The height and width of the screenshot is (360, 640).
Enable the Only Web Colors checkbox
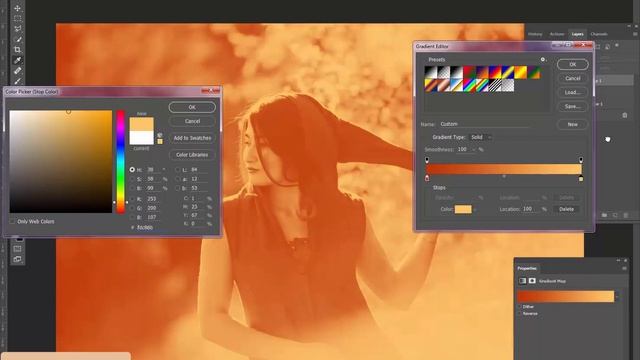[x=13, y=221]
